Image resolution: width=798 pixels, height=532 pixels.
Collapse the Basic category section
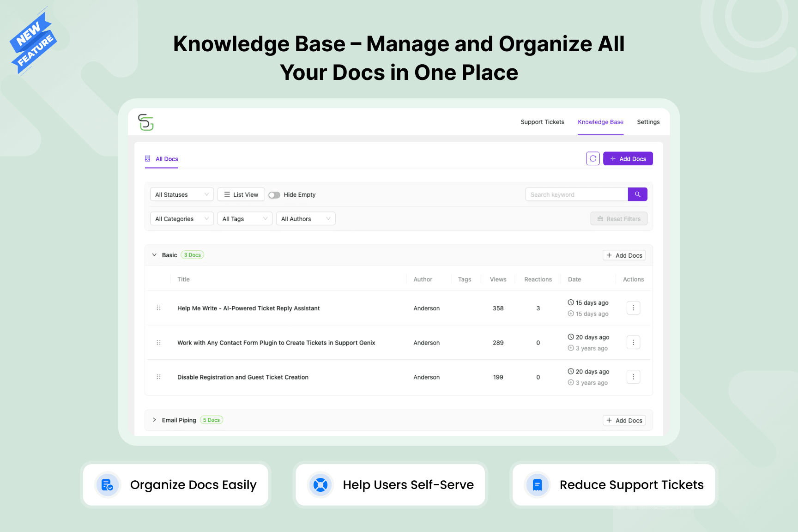coord(155,255)
